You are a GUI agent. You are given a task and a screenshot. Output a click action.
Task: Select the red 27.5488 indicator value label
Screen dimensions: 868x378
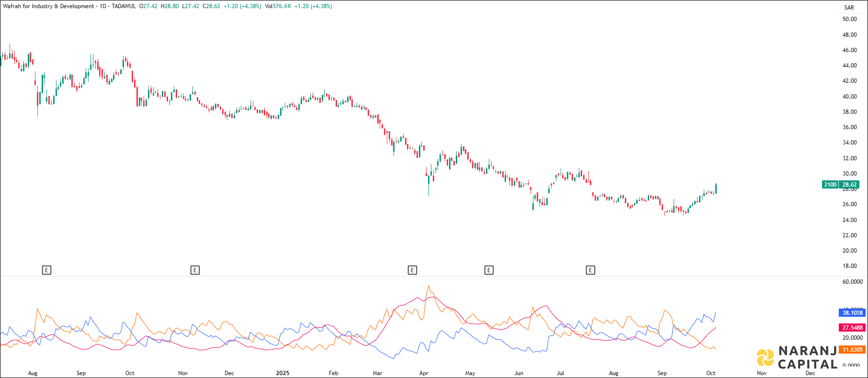tap(852, 328)
